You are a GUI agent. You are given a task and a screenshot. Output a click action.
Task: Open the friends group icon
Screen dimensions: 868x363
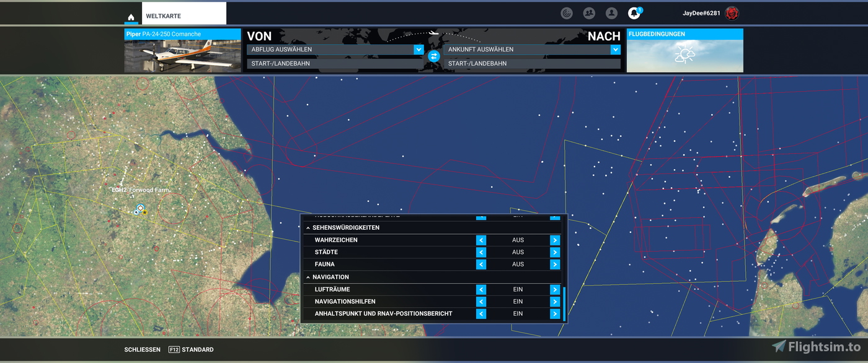(589, 13)
